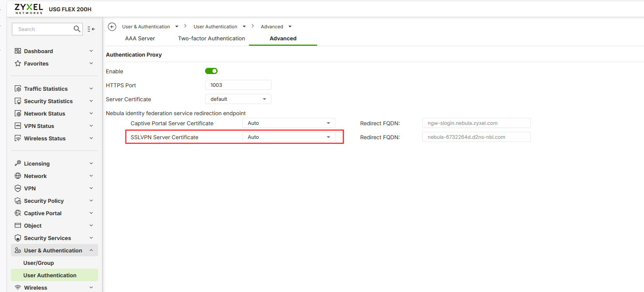644x292 pixels.
Task: Switch to the AAA Server tab
Action: pos(140,38)
